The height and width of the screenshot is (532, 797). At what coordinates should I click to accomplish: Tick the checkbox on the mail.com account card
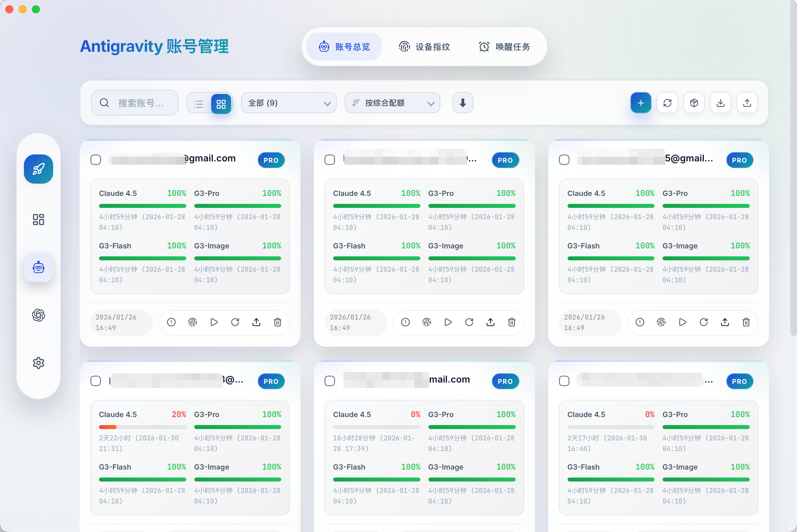coord(329,381)
